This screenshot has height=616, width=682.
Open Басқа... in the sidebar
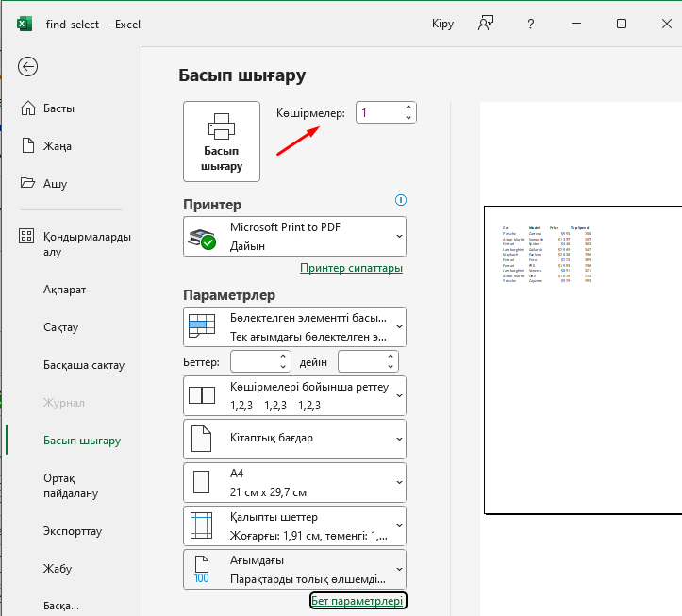[61, 606]
